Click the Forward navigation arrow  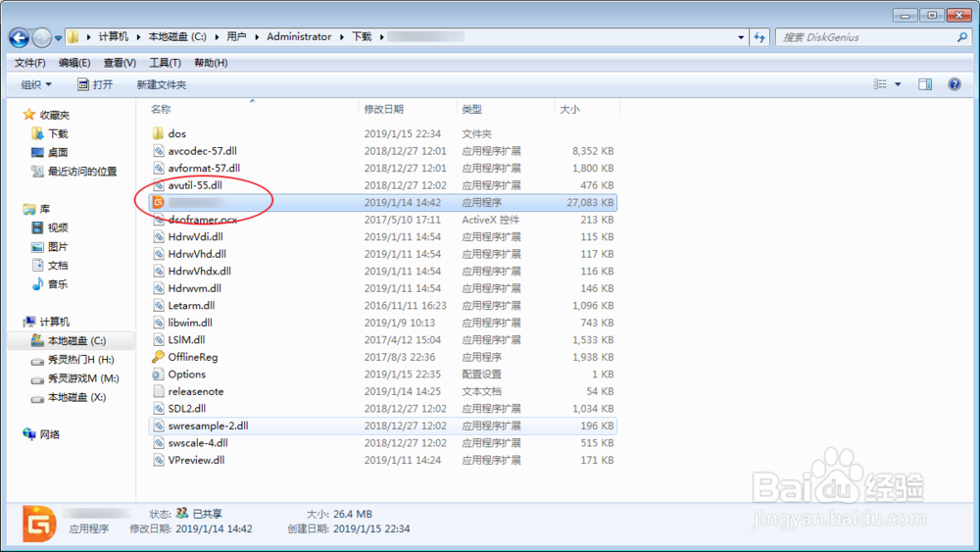42,38
